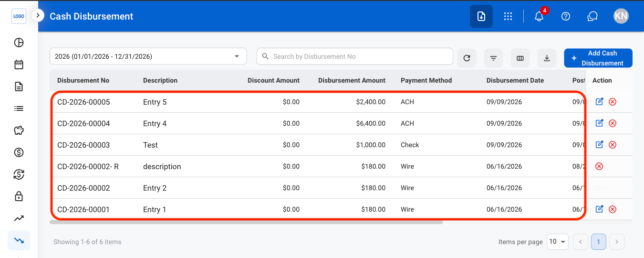Select the CD-2026-00004 disbursement number
The width and height of the screenshot is (644, 258).
83,123
